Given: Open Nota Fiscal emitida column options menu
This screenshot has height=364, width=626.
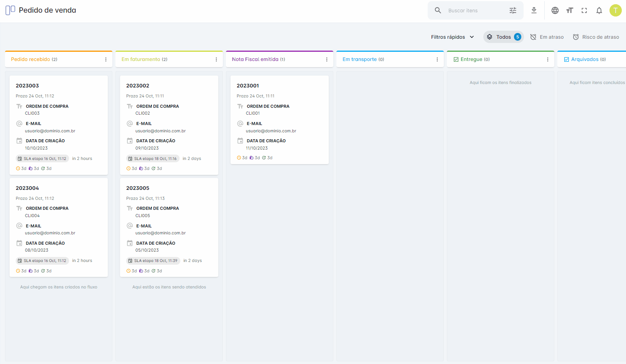Looking at the screenshot, I should [x=327, y=59].
